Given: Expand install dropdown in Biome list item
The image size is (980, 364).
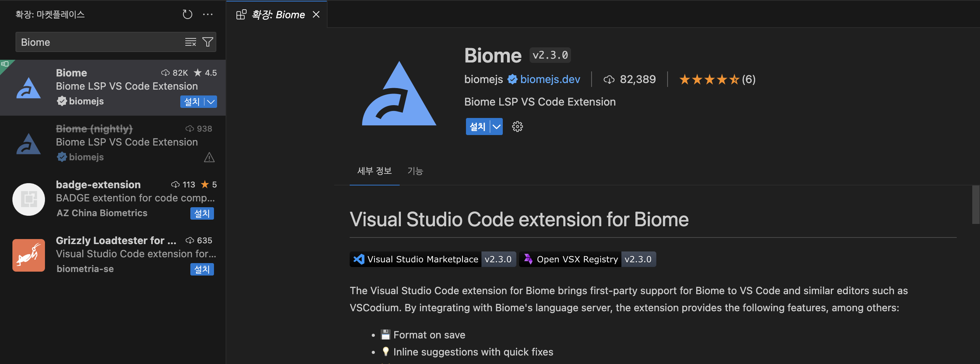Looking at the screenshot, I should (211, 102).
